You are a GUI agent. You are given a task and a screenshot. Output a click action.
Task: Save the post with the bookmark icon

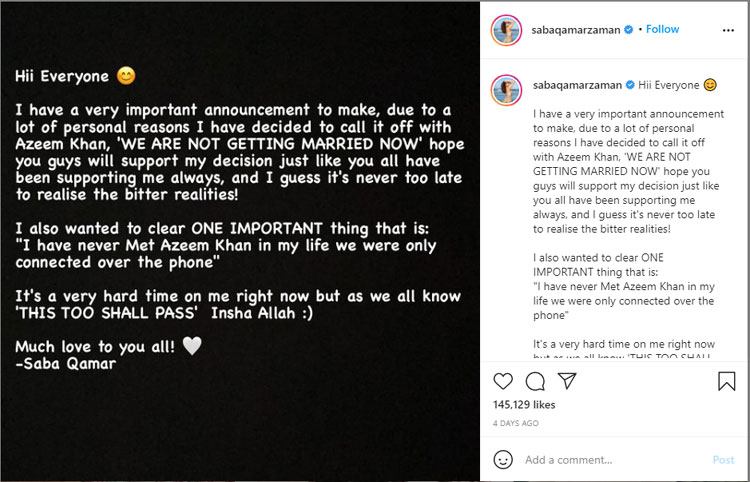(x=727, y=381)
